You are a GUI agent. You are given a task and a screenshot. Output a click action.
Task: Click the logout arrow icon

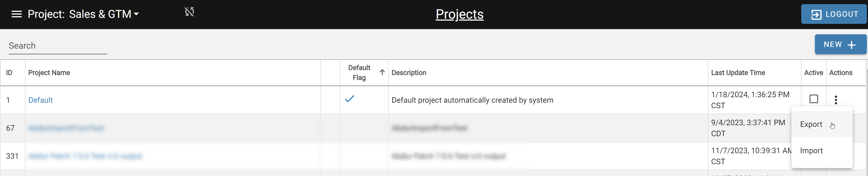(x=816, y=15)
